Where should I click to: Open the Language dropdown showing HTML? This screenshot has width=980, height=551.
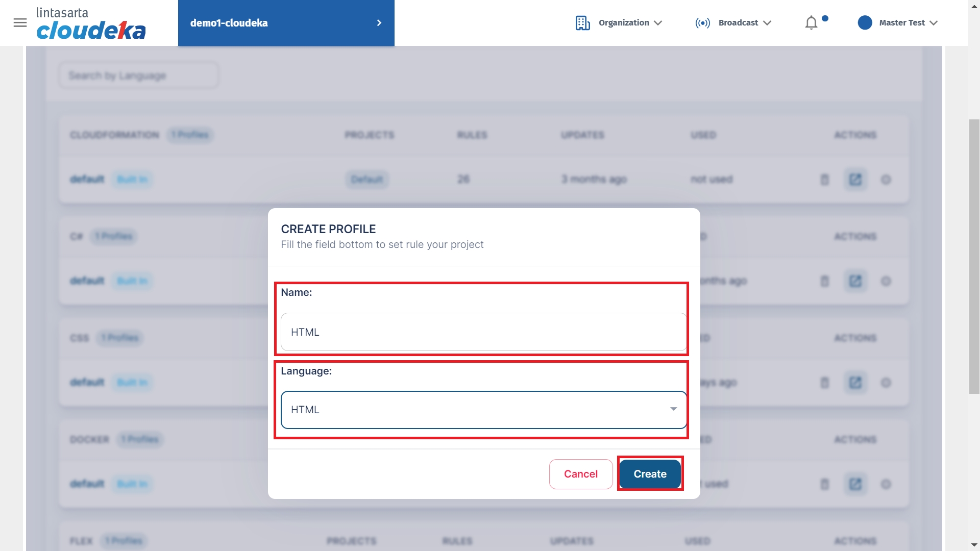point(483,410)
